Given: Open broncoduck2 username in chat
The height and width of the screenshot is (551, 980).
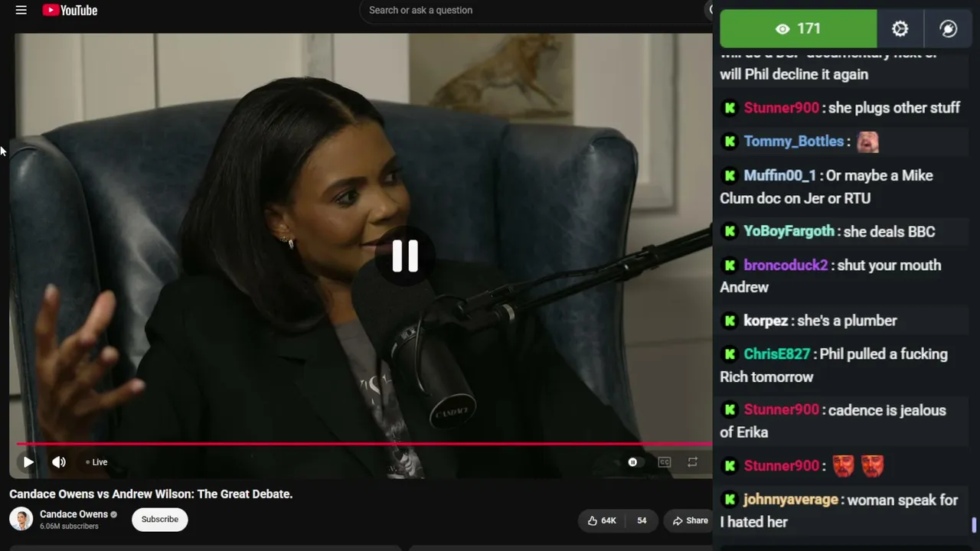Looking at the screenshot, I should click(786, 266).
